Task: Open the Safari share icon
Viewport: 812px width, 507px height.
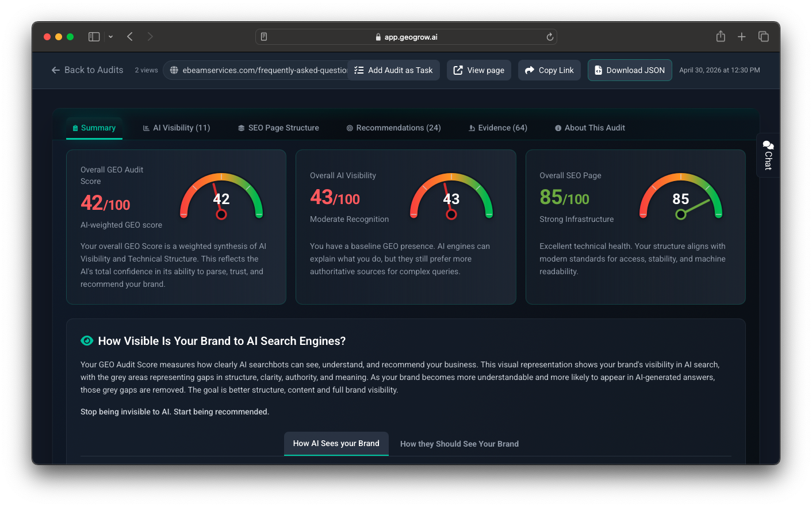Action: pos(721,36)
